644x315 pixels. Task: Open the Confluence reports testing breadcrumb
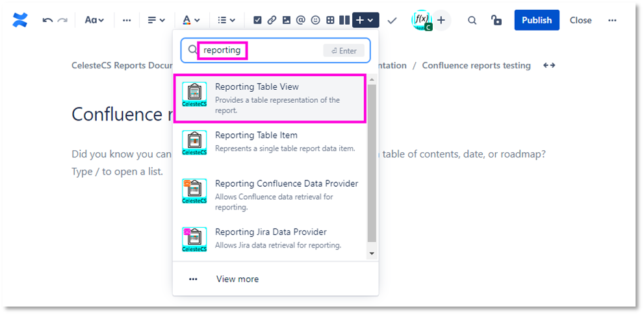476,65
